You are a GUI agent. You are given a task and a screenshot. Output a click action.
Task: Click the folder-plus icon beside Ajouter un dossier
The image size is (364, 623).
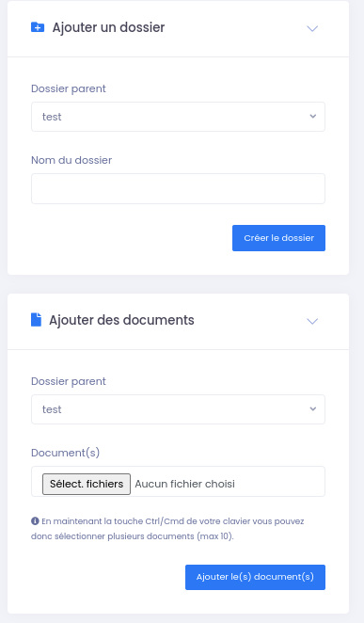38,27
